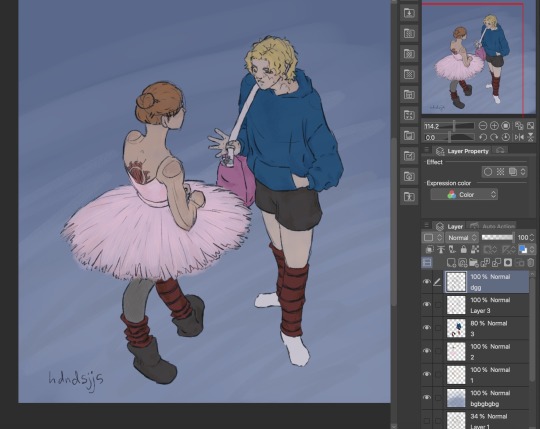Set Navigator view to 100% scale
The width and height of the screenshot is (540, 429).
506,126
